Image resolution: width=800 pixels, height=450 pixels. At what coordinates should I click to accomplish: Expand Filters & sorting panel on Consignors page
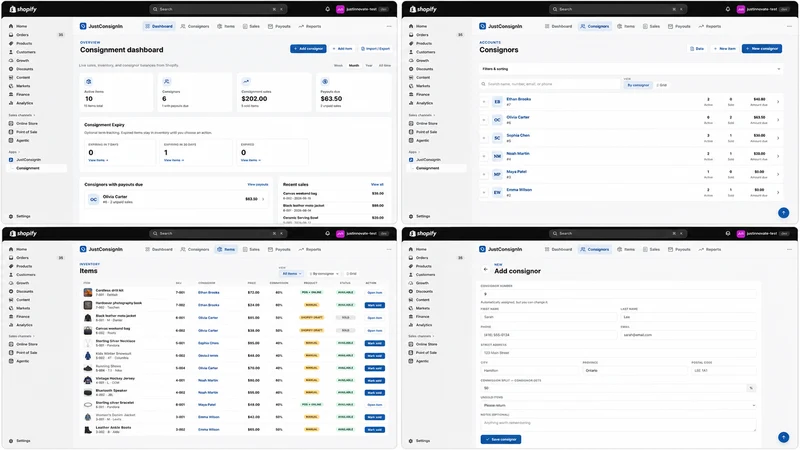(x=630, y=68)
